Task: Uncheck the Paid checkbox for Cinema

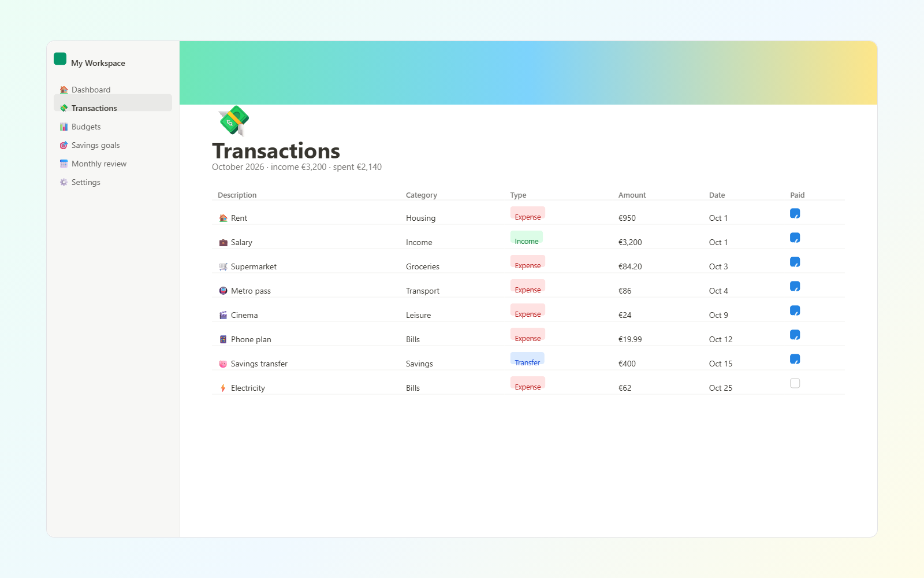Action: click(795, 310)
